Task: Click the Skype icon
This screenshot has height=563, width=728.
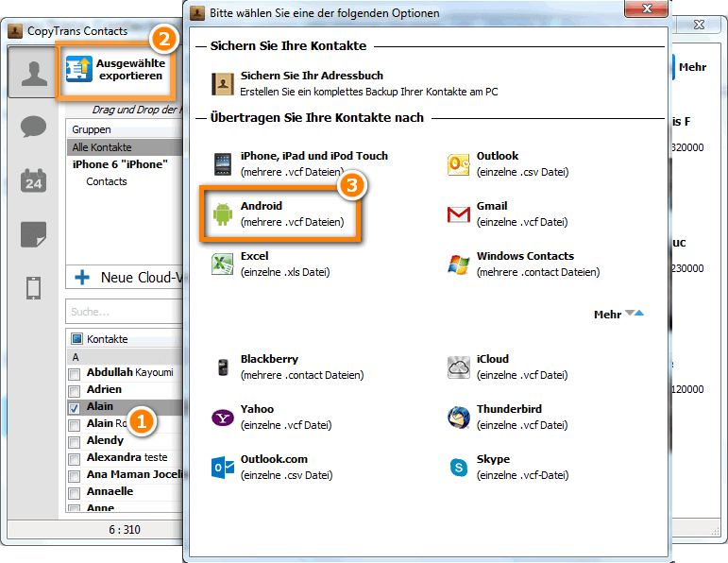Action: pyautogui.click(x=459, y=468)
